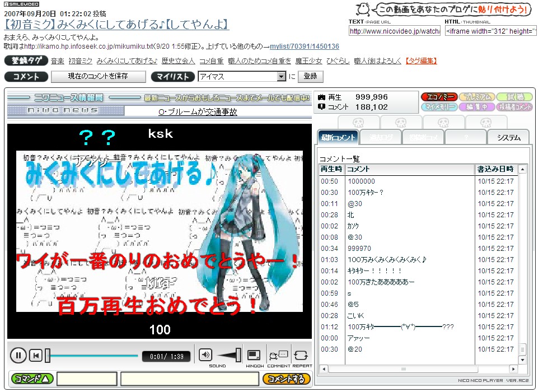The image size is (543, 392).
Task: Mute sound with the speaker icon
Action: 205,354
